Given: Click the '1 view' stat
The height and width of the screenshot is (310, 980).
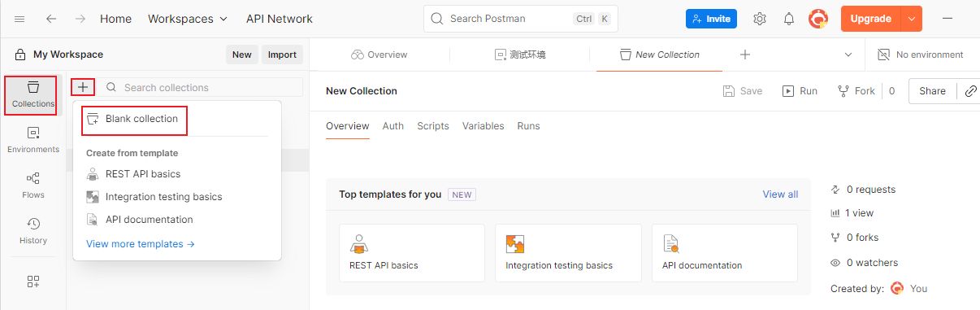Looking at the screenshot, I should [x=852, y=213].
